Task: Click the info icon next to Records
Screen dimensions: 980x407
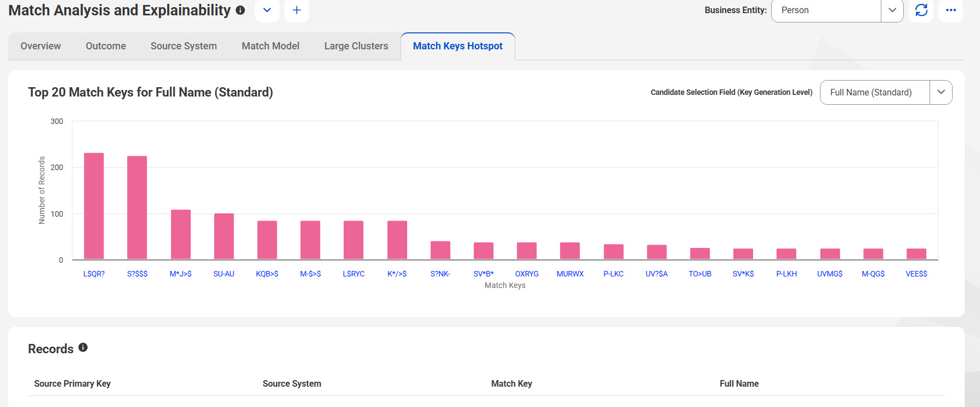Action: coord(83,347)
